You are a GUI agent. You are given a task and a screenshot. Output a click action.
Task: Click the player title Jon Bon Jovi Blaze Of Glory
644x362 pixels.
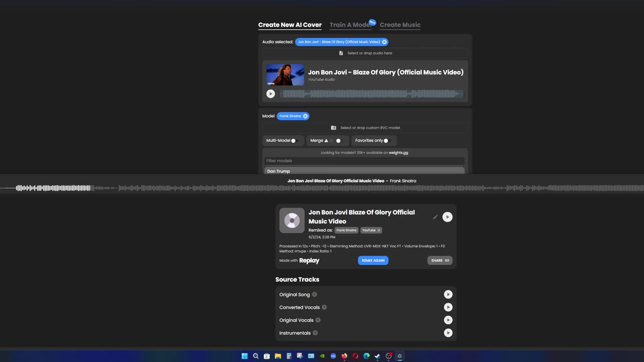coord(336,181)
